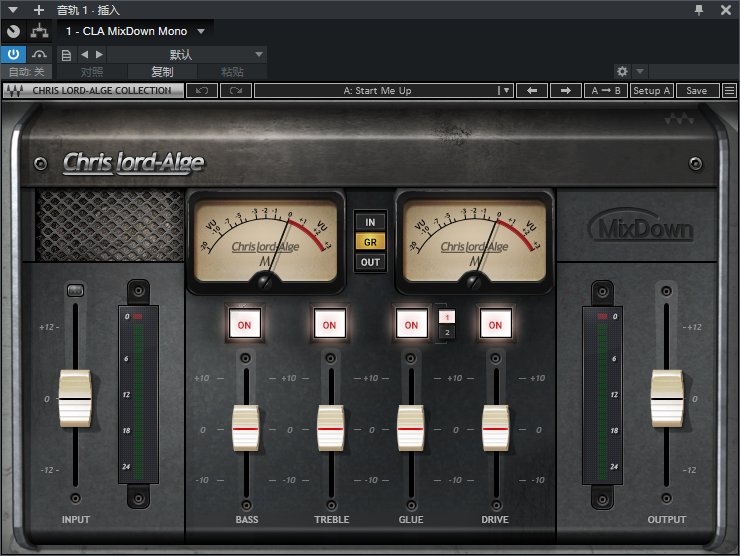
Task: Click the OUTPUT fader handle
Action: click(x=667, y=399)
